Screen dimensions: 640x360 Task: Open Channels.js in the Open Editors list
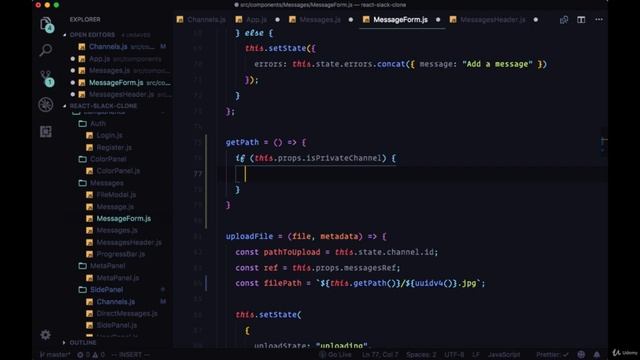point(108,47)
